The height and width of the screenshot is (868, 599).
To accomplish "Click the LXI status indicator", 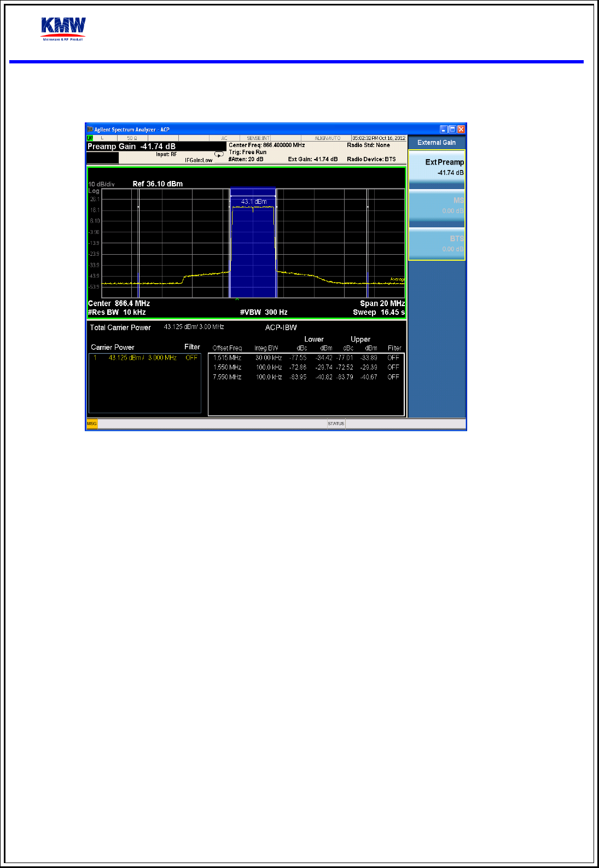I will click(90, 138).
